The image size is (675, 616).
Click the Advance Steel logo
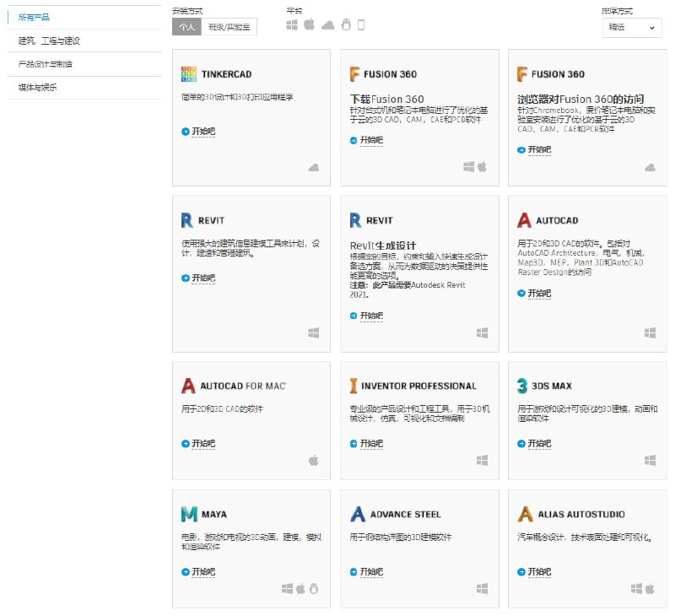coord(358,514)
